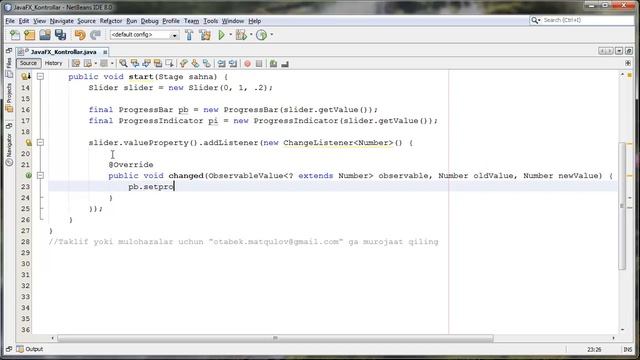640x360 pixels.
Task: Click the Search (Ctrl+I) field
Action: [582, 20]
